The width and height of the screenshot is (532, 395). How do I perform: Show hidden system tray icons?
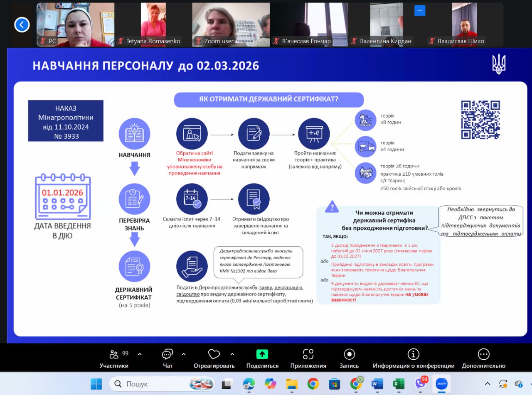(488, 384)
